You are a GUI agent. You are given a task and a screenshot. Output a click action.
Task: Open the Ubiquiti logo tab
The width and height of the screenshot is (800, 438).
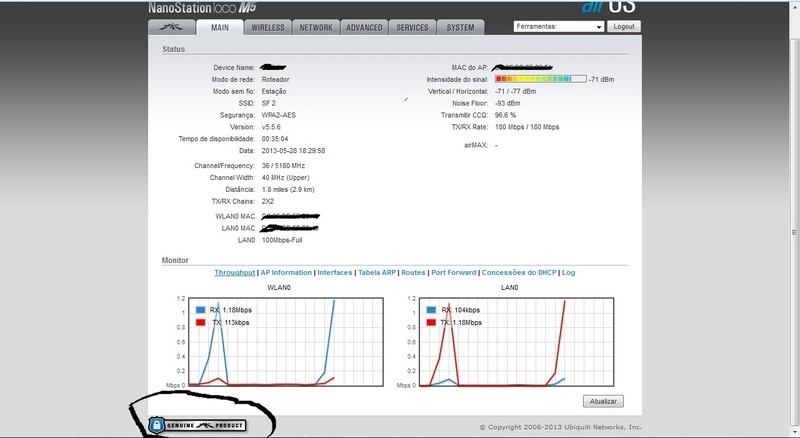(171, 27)
